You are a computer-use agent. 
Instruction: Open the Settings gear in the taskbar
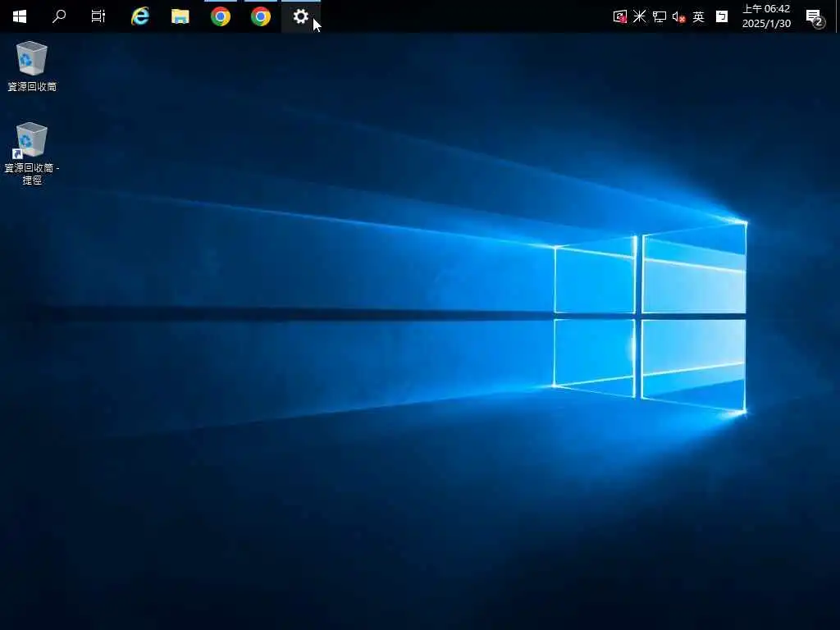[300, 16]
